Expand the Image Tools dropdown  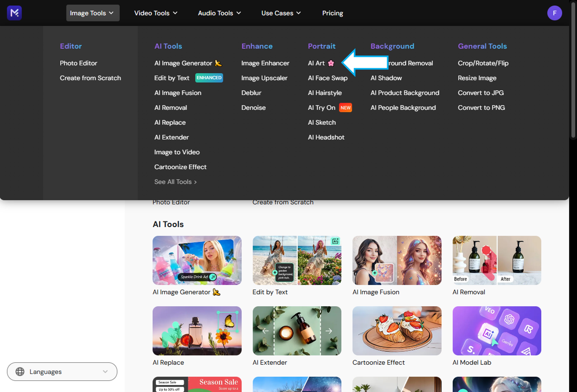coord(93,13)
